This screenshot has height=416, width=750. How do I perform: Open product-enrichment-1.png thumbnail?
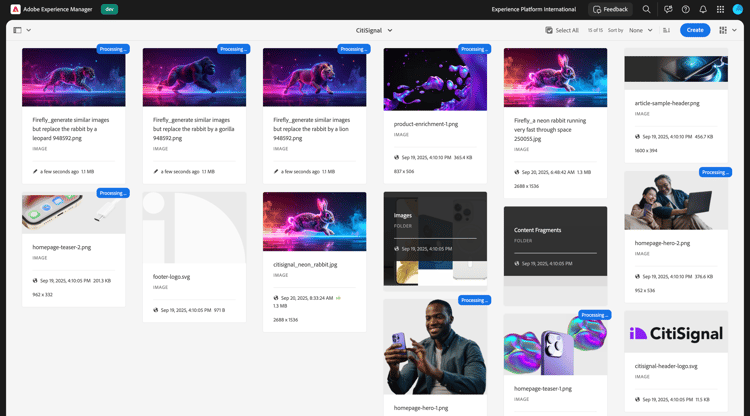pyautogui.click(x=435, y=79)
